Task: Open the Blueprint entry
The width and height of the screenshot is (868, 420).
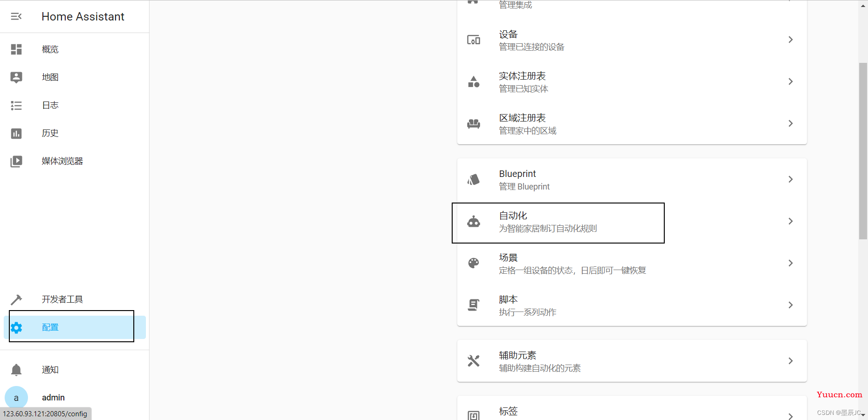Action: pos(632,180)
